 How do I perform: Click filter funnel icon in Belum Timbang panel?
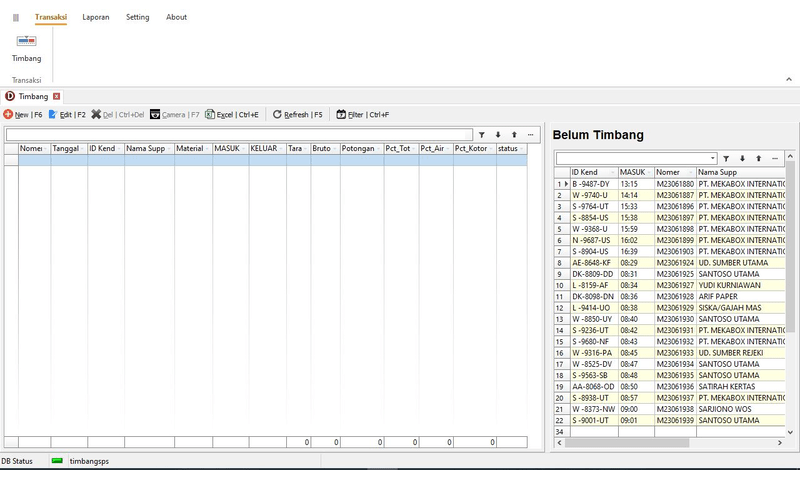(726, 158)
